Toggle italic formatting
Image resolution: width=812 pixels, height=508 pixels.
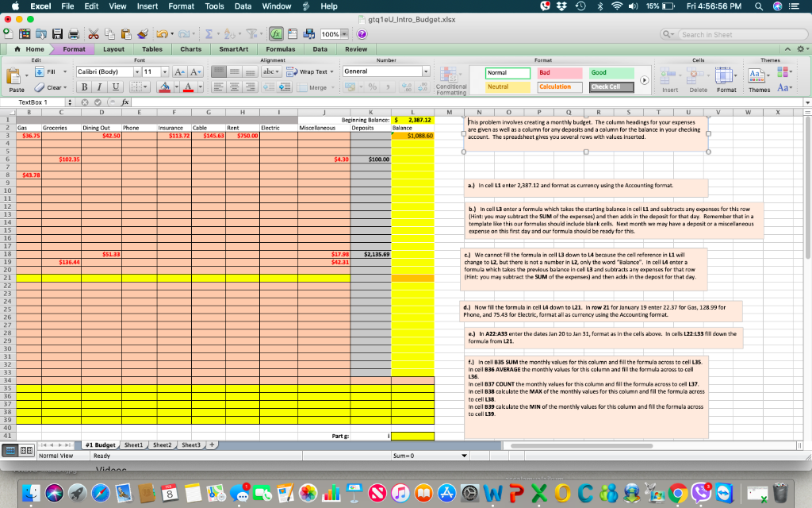tap(99, 86)
